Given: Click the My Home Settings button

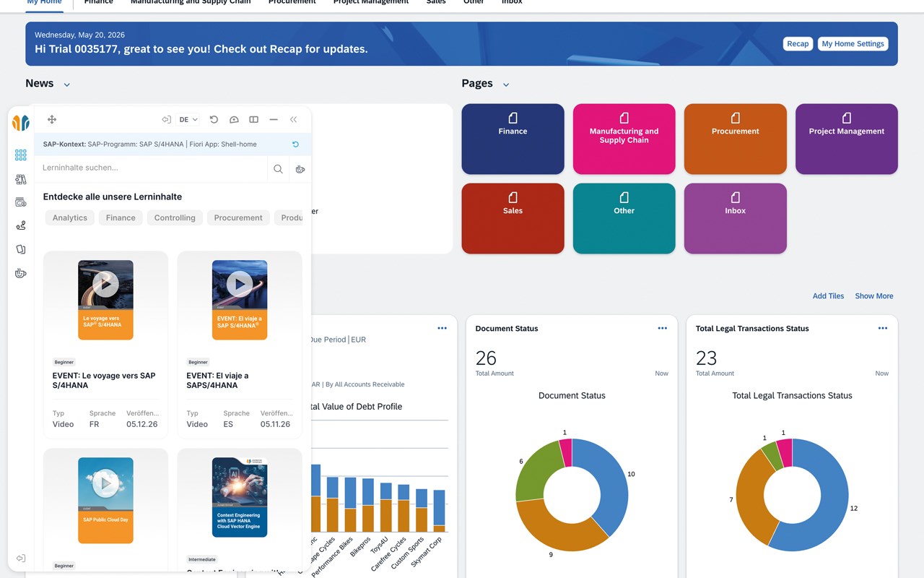Looking at the screenshot, I should pyautogui.click(x=853, y=44).
